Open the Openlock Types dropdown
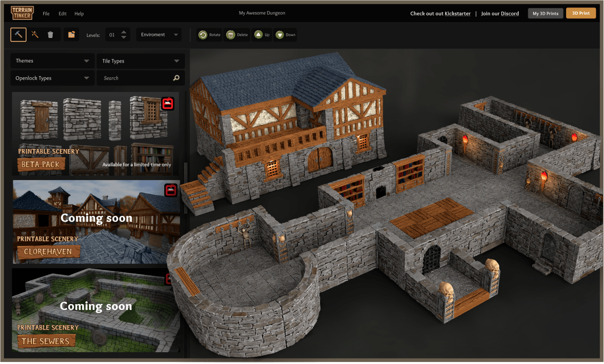Viewport: 604px width, 364px height. click(x=52, y=78)
